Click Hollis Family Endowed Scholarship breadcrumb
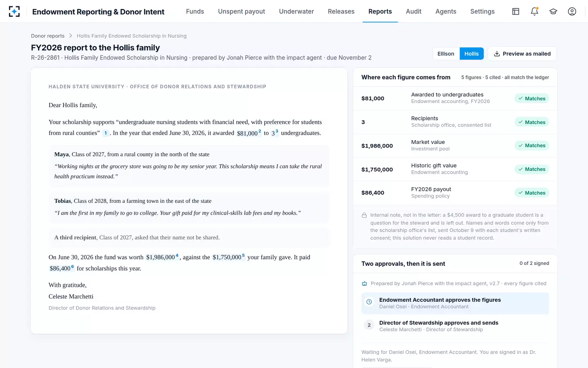The width and height of the screenshot is (588, 368). pos(131,36)
